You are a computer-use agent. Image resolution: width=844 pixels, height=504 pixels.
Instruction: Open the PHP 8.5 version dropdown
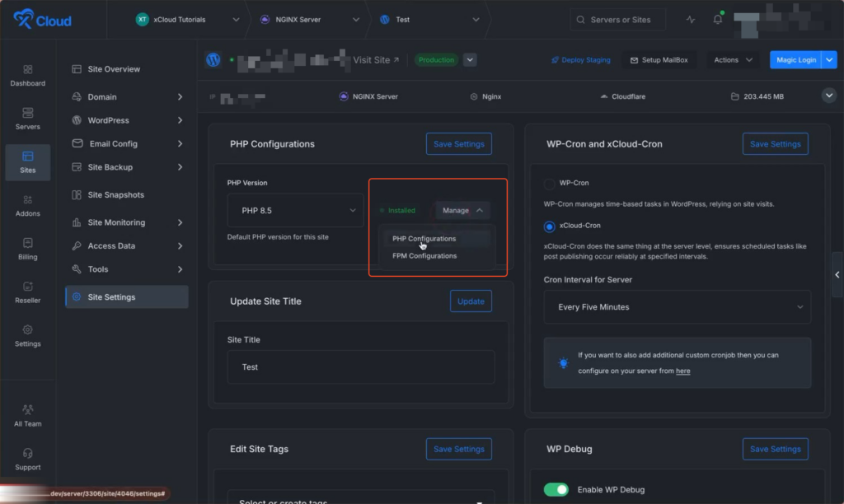295,211
